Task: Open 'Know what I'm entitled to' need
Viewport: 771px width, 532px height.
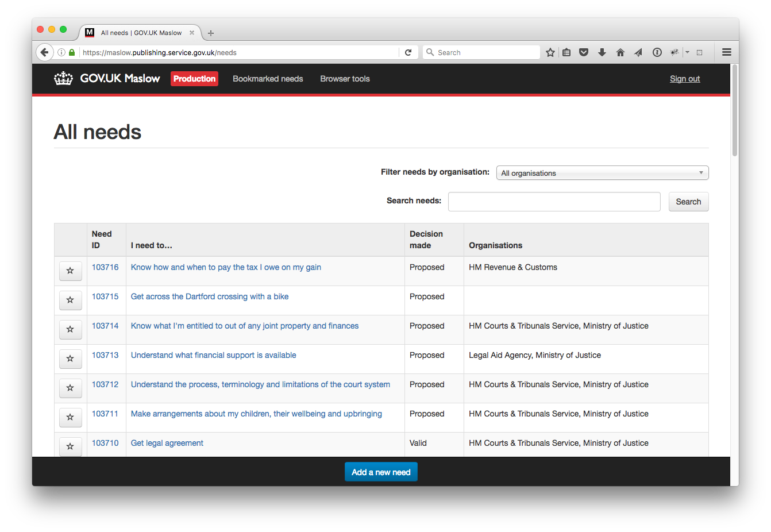Action: point(245,326)
